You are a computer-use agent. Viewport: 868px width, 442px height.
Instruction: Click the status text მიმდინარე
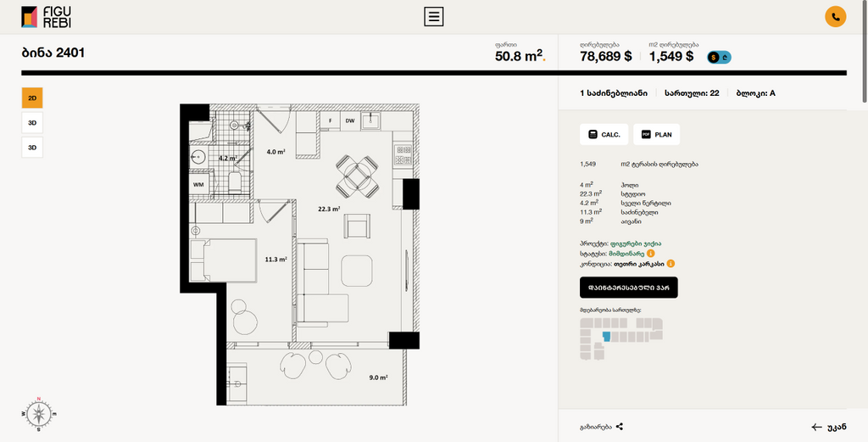[x=626, y=254]
